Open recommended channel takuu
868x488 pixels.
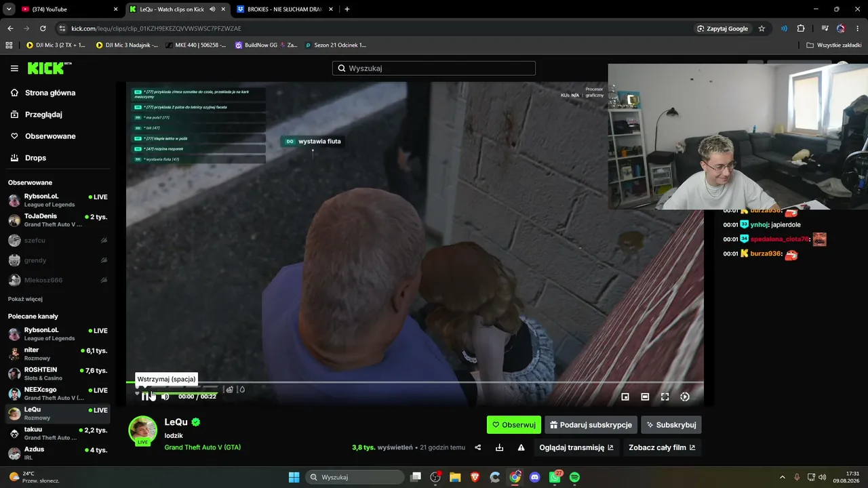[x=58, y=434]
